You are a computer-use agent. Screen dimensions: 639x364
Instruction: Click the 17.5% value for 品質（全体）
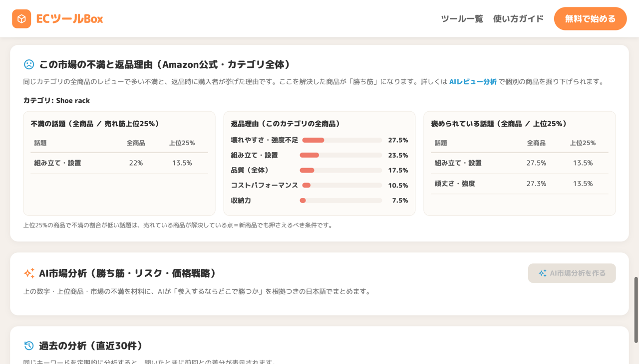coord(398,171)
